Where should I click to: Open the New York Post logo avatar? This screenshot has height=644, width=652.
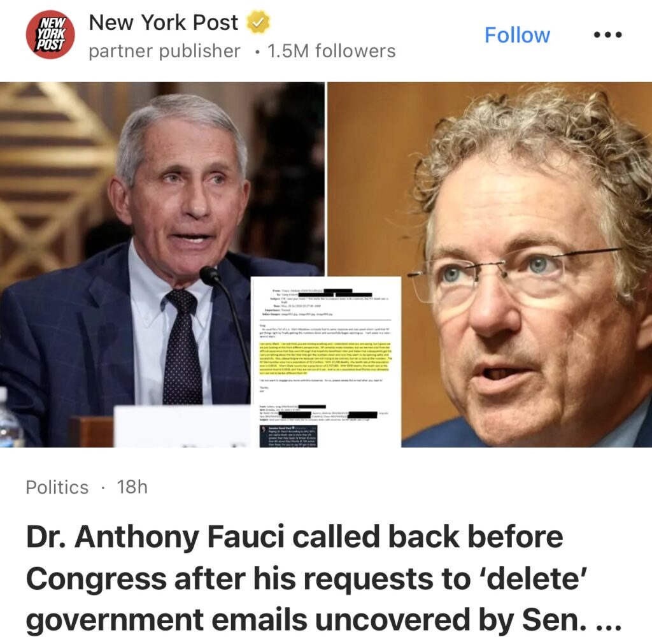click(x=50, y=34)
